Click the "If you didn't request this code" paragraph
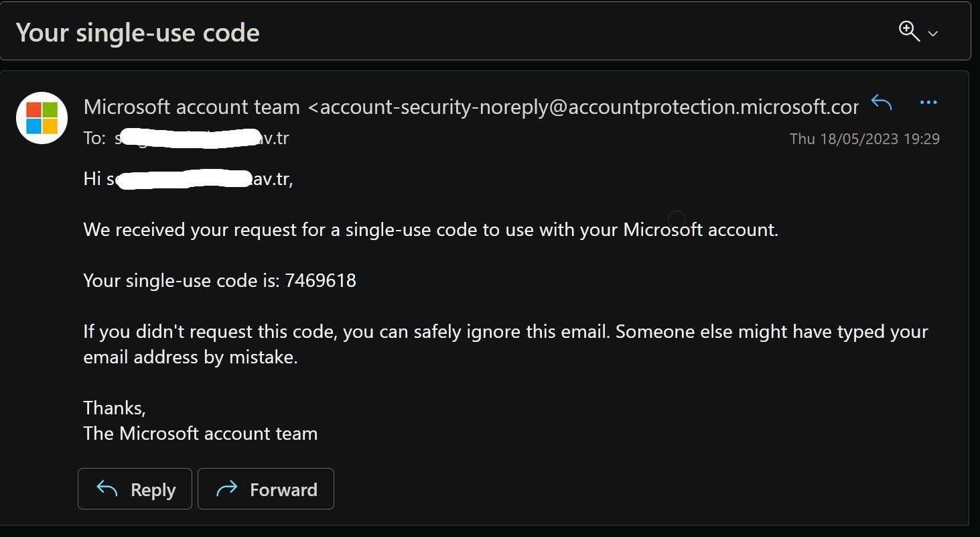Viewport: 980px width, 537px height. pyautogui.click(x=506, y=344)
